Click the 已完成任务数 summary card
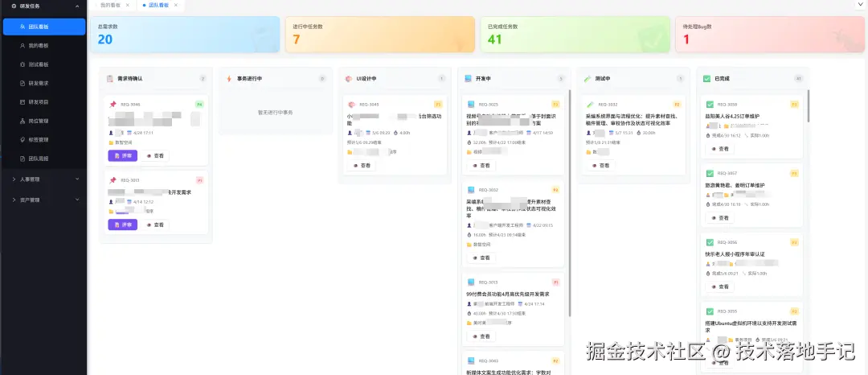The width and height of the screenshot is (868, 375). (x=575, y=35)
